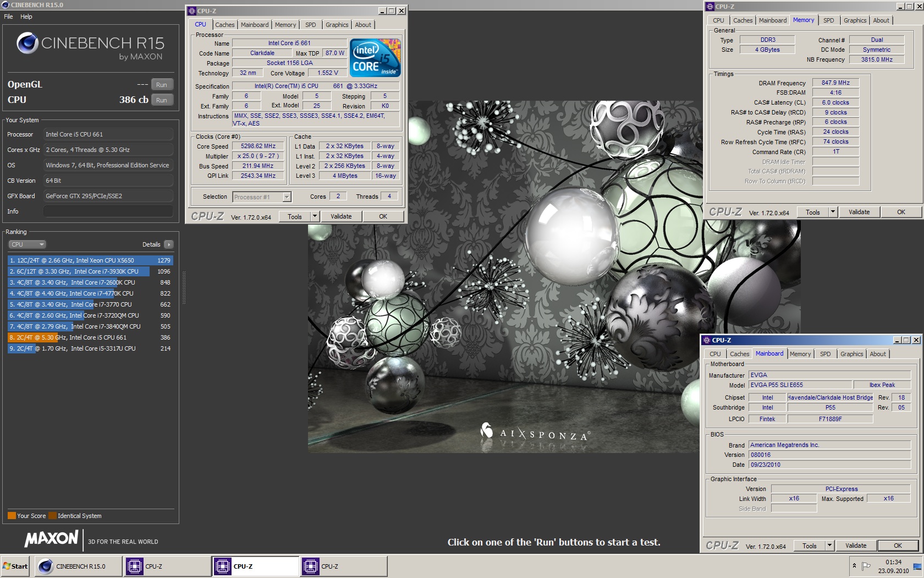Click the taskbar clock 01:34
The width and height of the screenshot is (924, 578).
coord(893,562)
